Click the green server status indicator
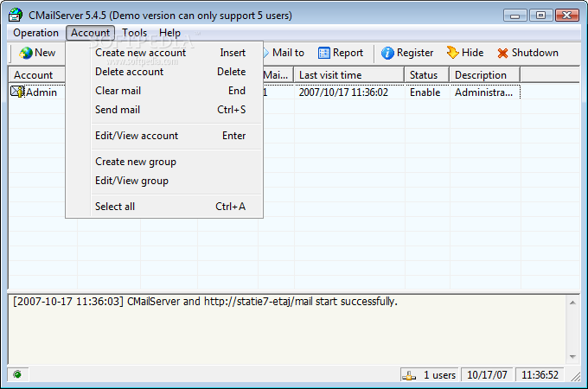The image size is (588, 389). click(x=17, y=374)
